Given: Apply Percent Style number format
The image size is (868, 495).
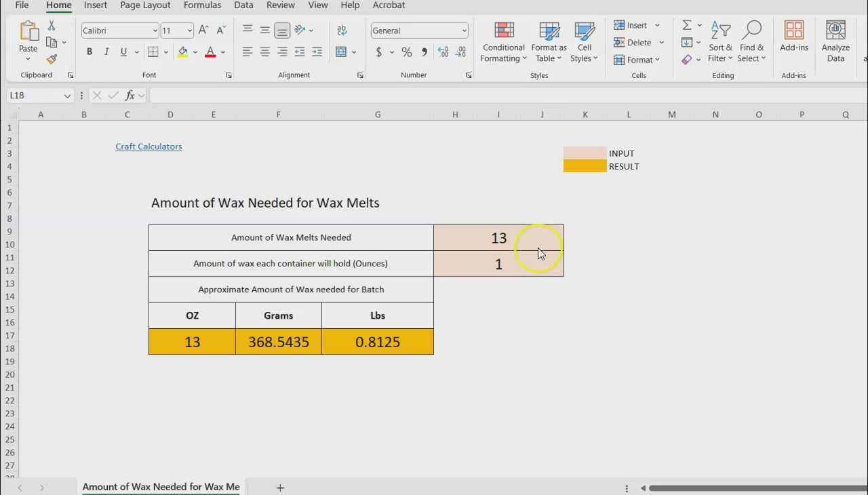Looking at the screenshot, I should pyautogui.click(x=406, y=52).
